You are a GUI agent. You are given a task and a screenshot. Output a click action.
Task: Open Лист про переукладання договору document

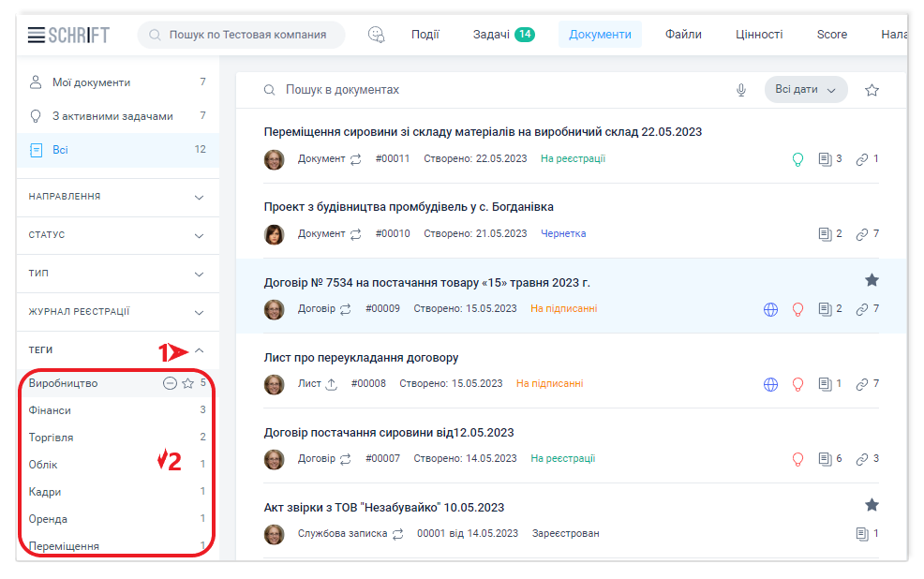[361, 358]
